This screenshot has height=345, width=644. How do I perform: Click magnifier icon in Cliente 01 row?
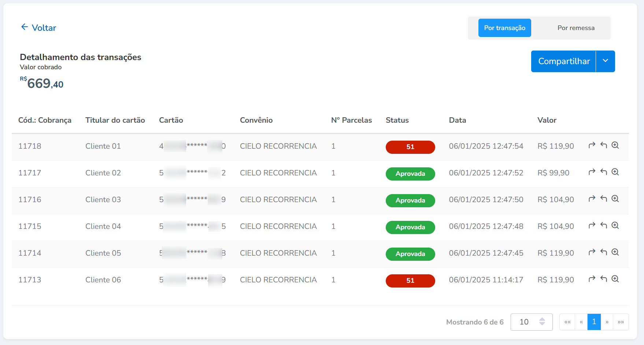[615, 145]
